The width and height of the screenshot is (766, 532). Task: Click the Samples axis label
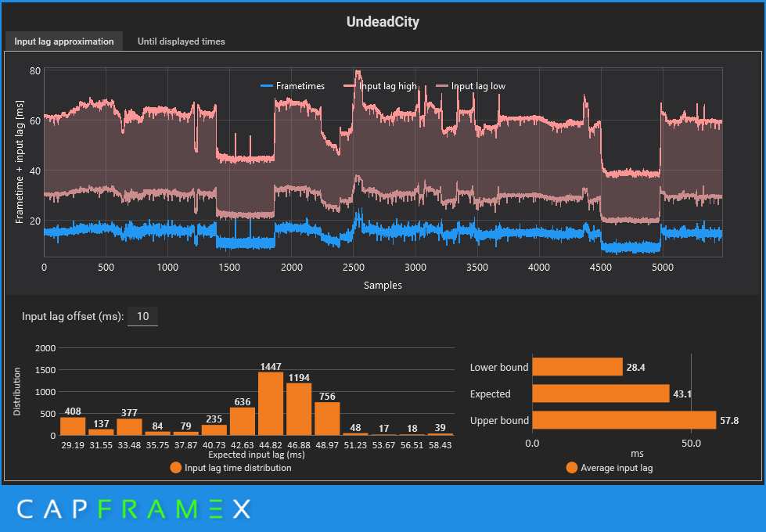pos(383,285)
